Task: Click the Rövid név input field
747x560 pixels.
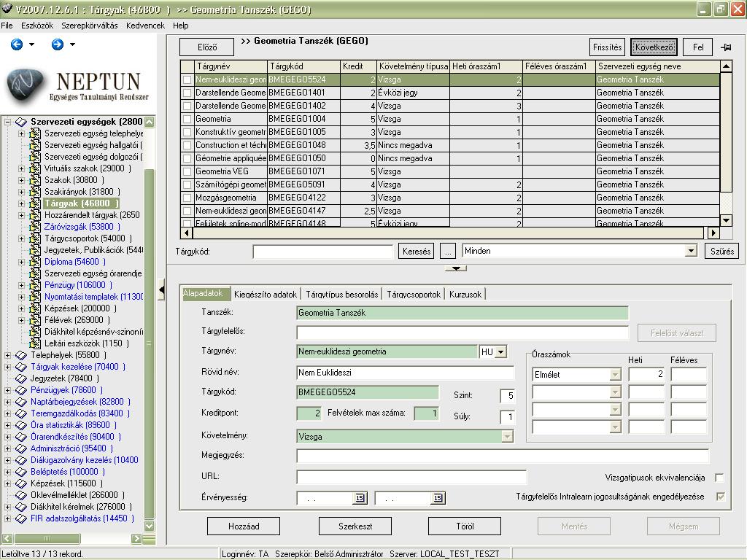Action: [x=405, y=373]
